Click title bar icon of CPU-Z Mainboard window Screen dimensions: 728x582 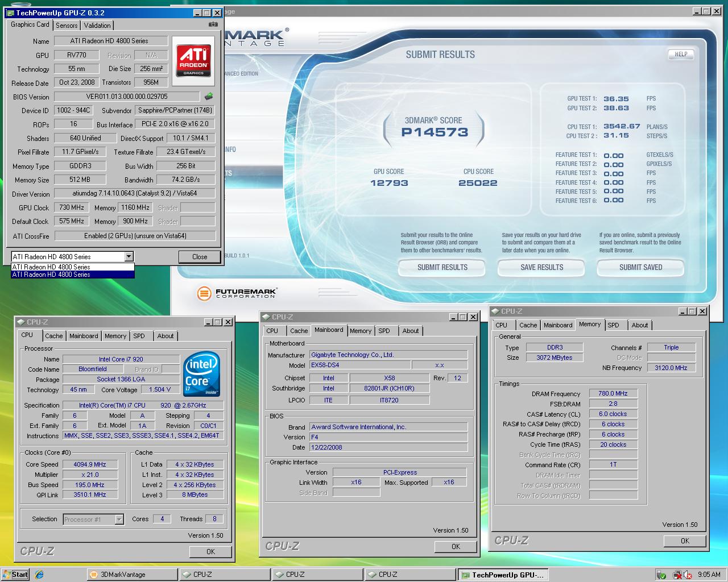266,317
